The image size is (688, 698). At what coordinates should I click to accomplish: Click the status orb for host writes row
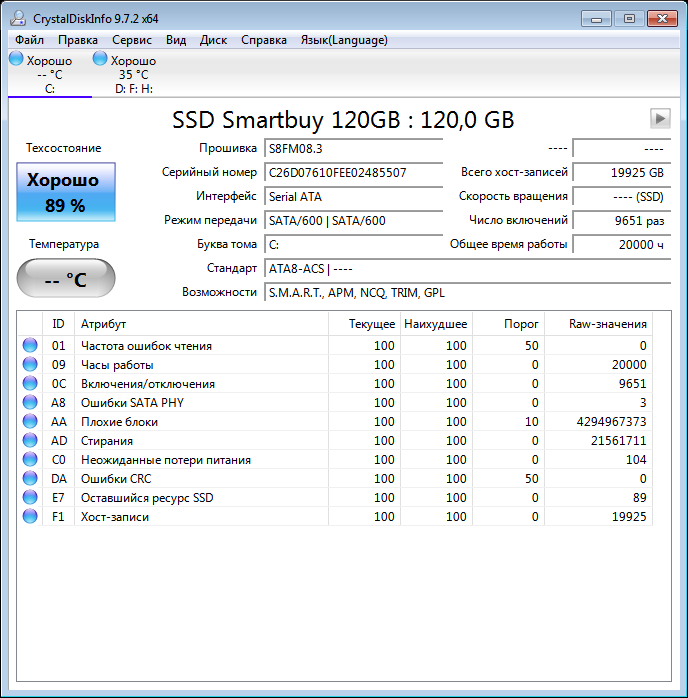29,517
